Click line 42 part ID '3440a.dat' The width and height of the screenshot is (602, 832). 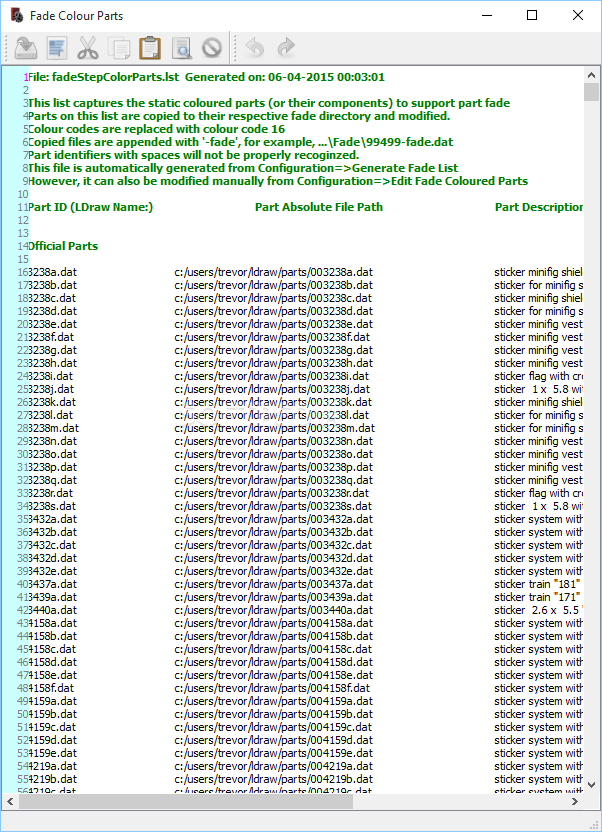(52, 610)
